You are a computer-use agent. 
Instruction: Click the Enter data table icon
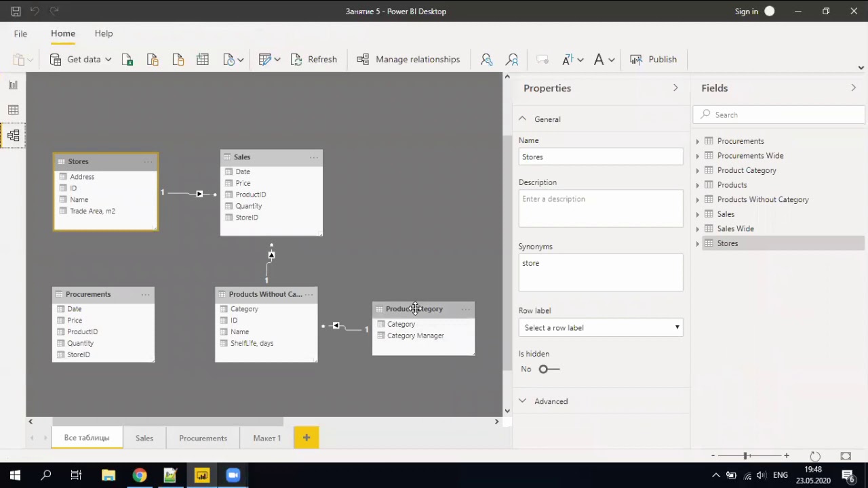pos(202,60)
